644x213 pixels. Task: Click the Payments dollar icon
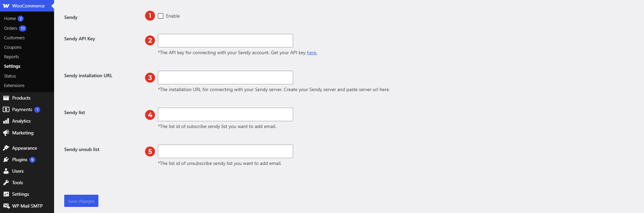point(6,109)
